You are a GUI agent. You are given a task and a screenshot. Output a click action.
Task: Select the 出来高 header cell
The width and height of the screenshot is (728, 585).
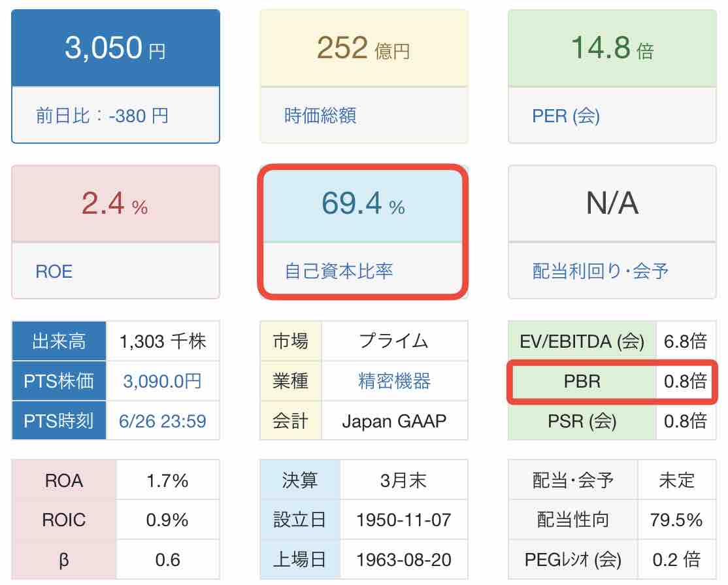pyautogui.click(x=59, y=341)
